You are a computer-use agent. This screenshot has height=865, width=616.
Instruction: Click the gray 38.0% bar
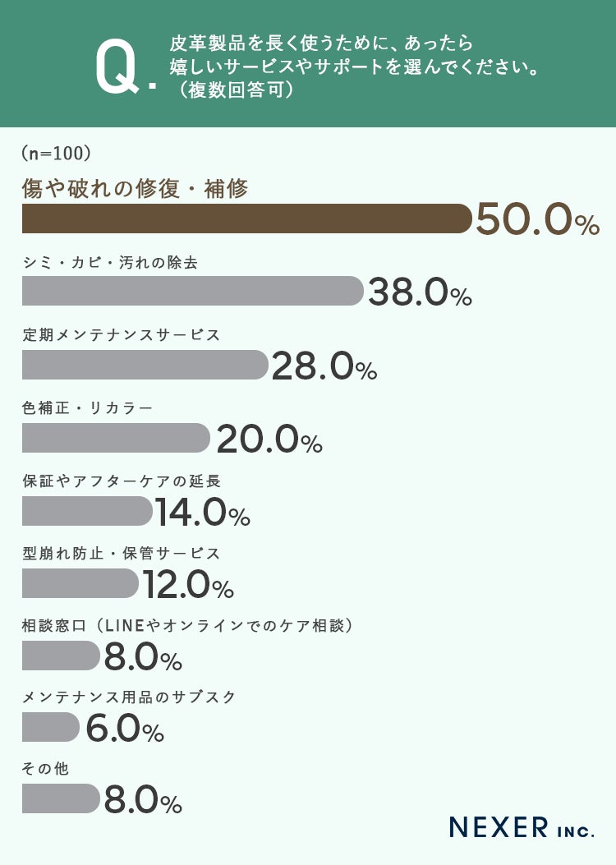click(x=192, y=291)
